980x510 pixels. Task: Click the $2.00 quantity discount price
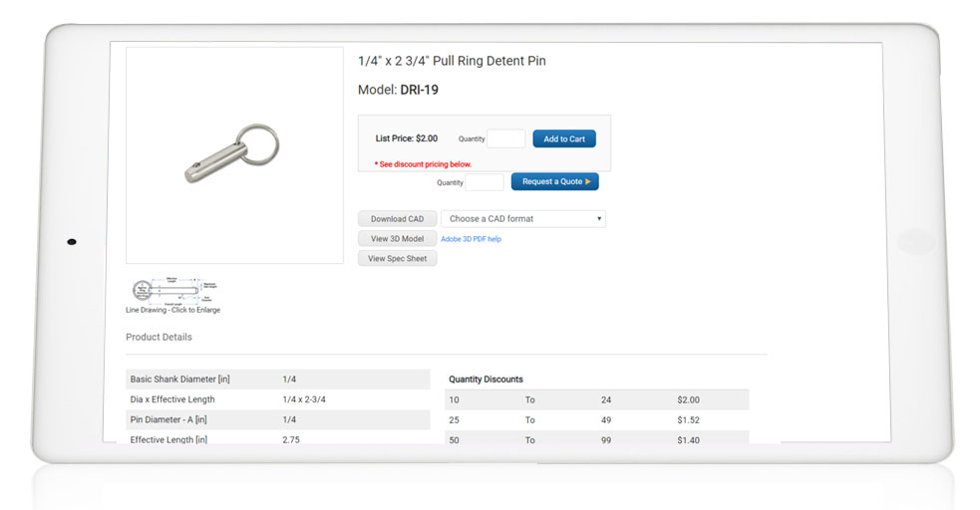(688, 399)
